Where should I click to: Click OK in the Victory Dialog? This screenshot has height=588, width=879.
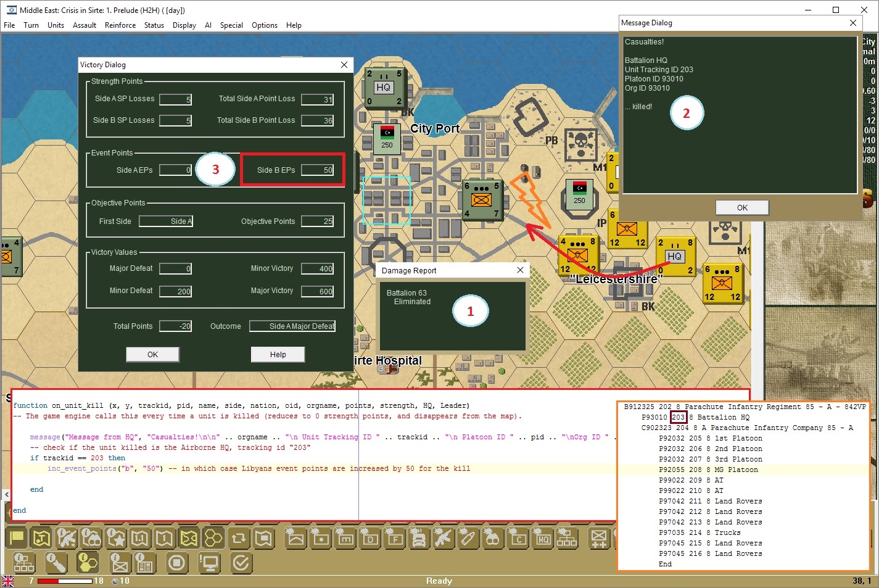point(153,355)
